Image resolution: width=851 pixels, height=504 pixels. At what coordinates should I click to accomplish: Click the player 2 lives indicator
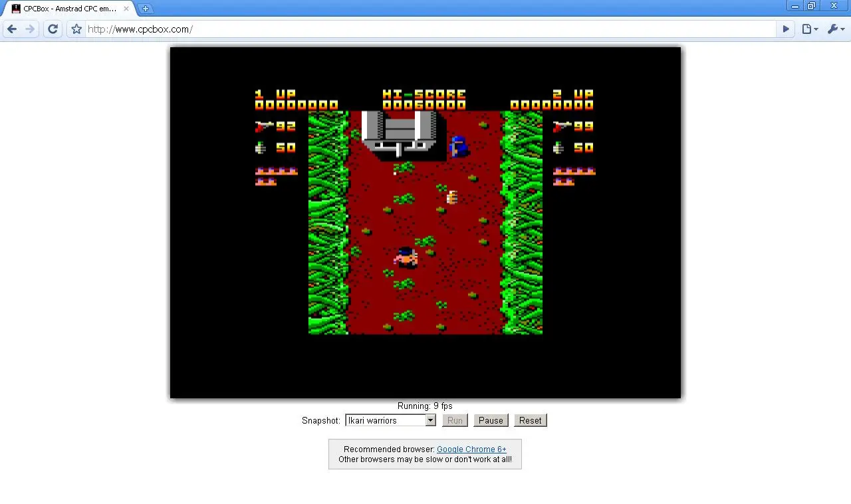574,176
